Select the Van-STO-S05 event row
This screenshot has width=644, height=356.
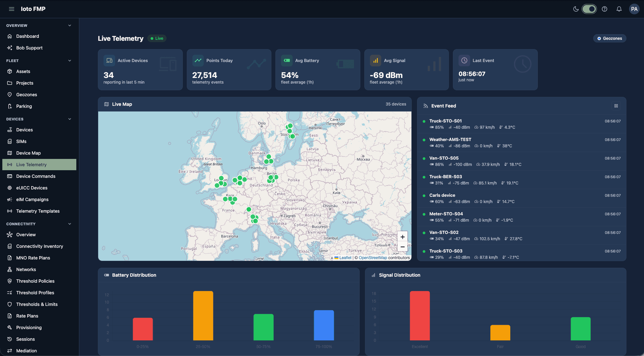point(522,161)
